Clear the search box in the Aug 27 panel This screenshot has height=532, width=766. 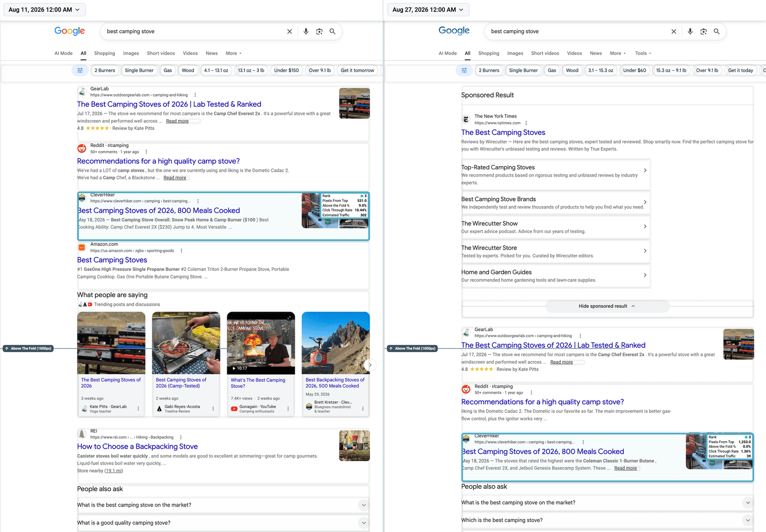(674, 32)
